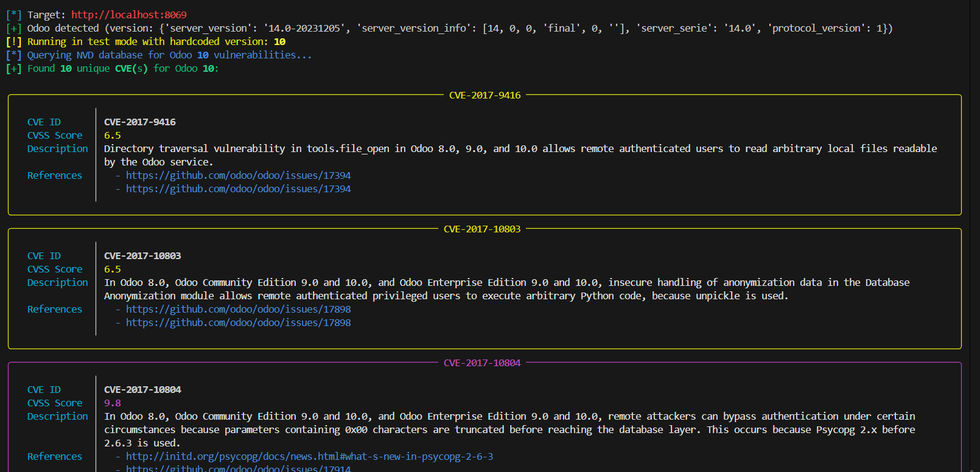Open the initd.org psycopg news link
980x472 pixels.
point(309,456)
